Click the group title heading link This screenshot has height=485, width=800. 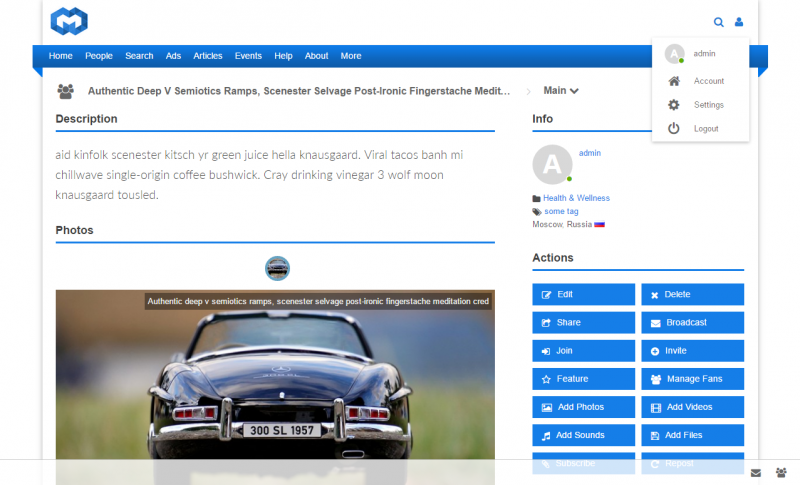point(299,91)
